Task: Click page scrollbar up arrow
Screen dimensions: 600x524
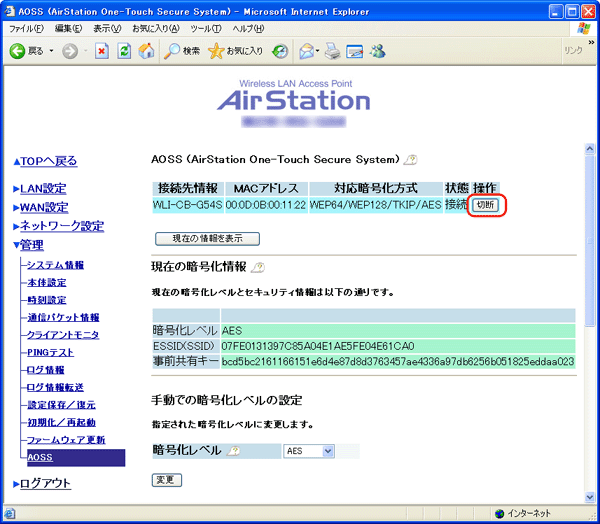Action: coord(590,148)
